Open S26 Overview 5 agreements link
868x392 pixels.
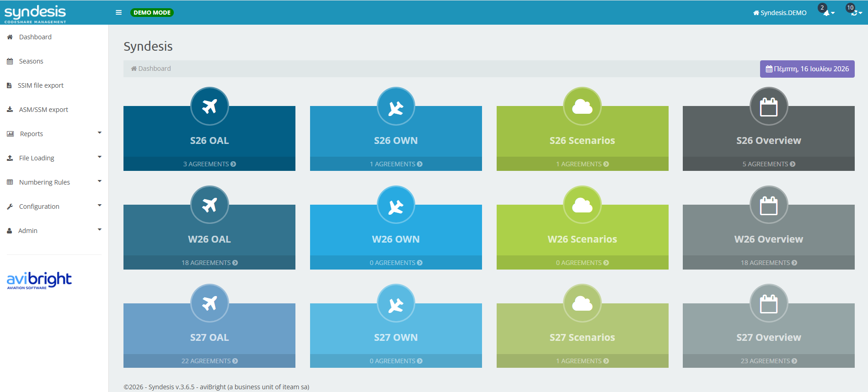(769, 164)
